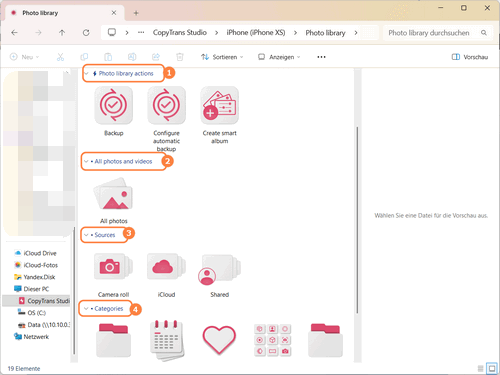Open more options ellipsis in toolbar

tap(321, 57)
